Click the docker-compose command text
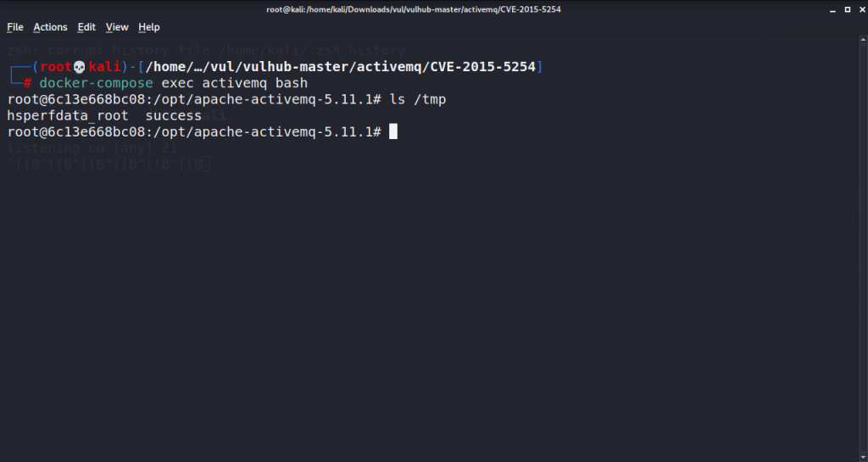868x462 pixels. tap(97, 83)
